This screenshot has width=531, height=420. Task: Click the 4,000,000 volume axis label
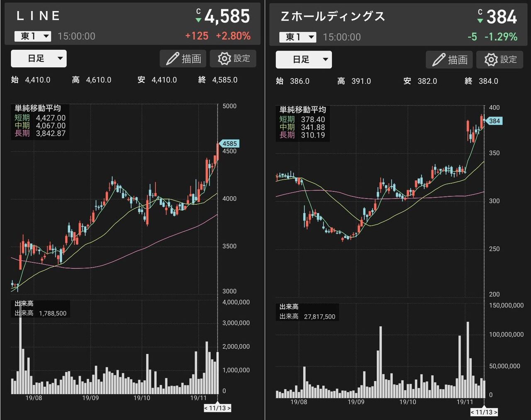point(236,302)
